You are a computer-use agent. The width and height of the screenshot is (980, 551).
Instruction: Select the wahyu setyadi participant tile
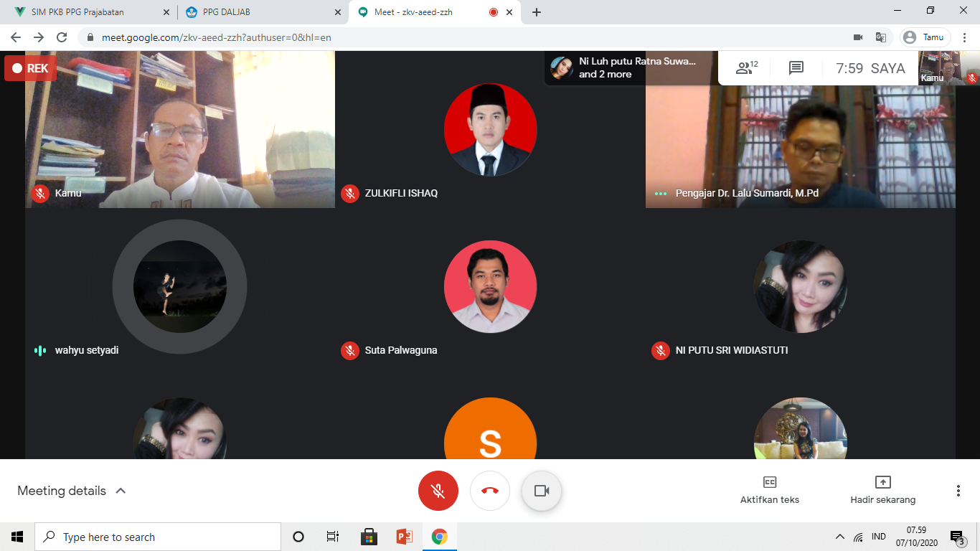[x=179, y=287]
